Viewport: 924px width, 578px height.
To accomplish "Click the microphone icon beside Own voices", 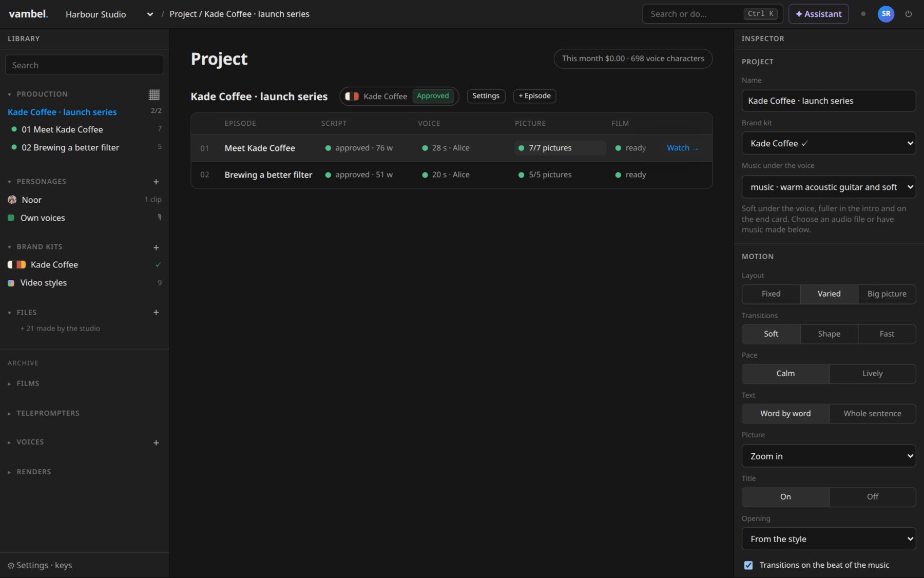I will 160,218.
